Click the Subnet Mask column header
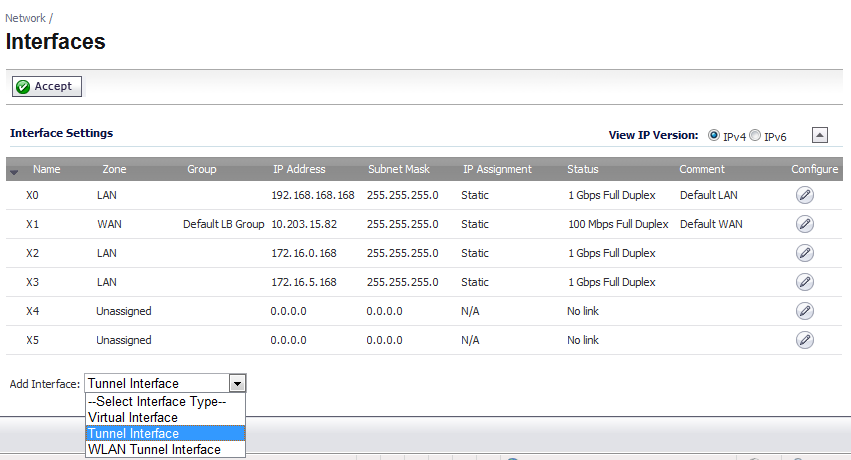Image resolution: width=851 pixels, height=460 pixels. click(399, 169)
